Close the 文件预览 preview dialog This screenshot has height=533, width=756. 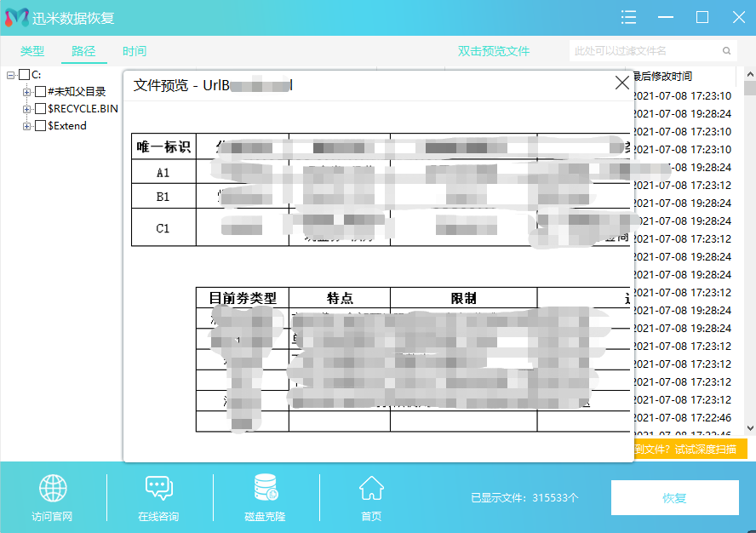pyautogui.click(x=621, y=82)
